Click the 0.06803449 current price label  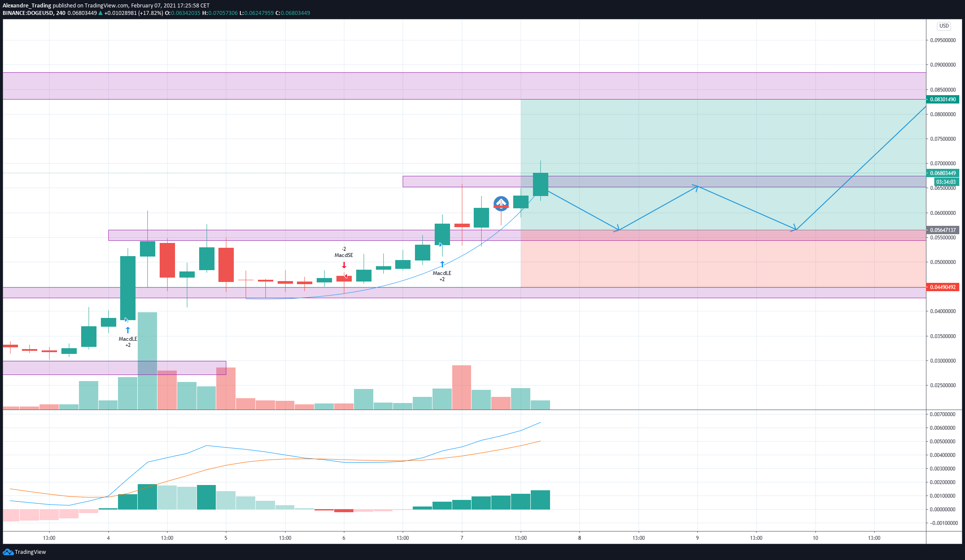click(x=943, y=173)
